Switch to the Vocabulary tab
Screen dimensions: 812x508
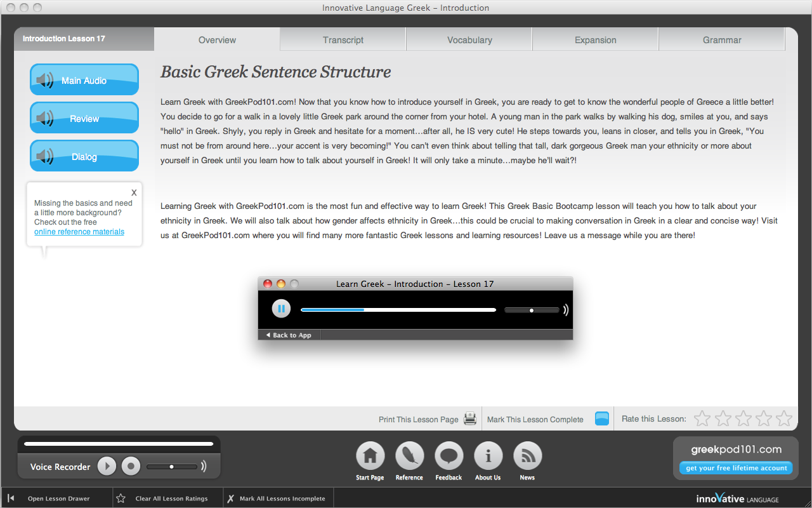[x=469, y=39]
